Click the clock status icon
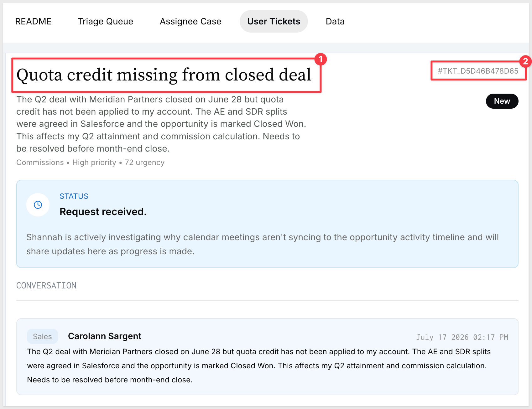This screenshot has width=532, height=409. 38,205
